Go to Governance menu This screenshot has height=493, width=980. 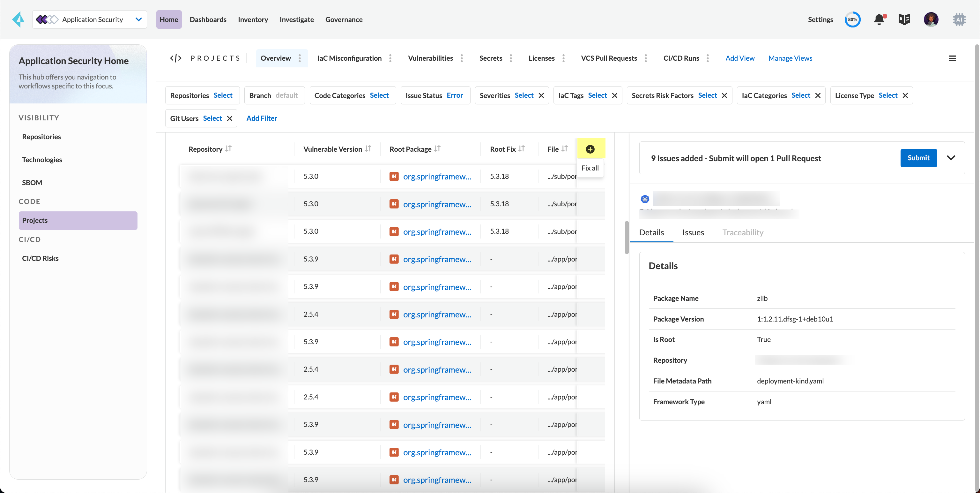tap(344, 19)
